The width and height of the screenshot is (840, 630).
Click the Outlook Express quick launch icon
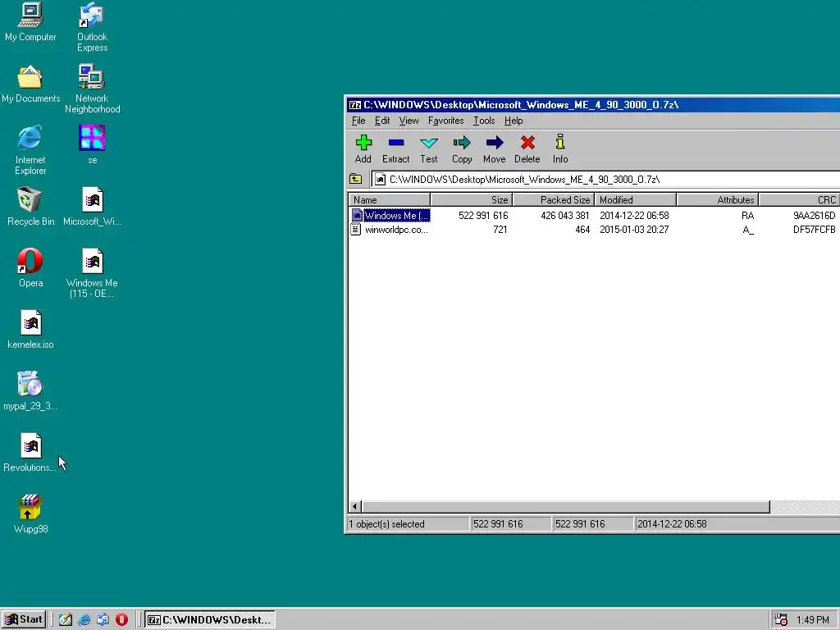click(103, 619)
